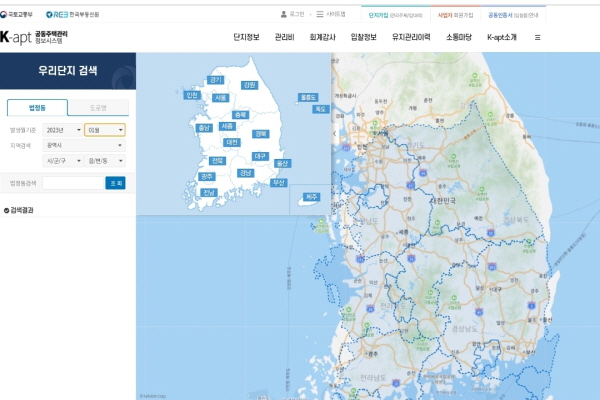The height and width of the screenshot is (400, 600).
Task: Select 경북 on the region map
Action: (x=261, y=134)
